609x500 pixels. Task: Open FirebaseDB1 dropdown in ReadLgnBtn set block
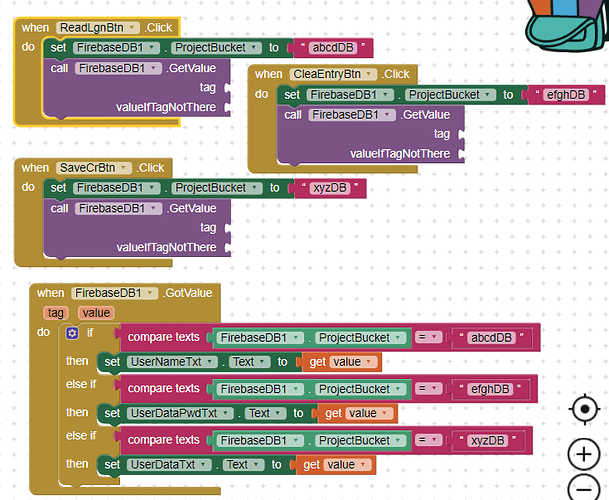[116, 48]
